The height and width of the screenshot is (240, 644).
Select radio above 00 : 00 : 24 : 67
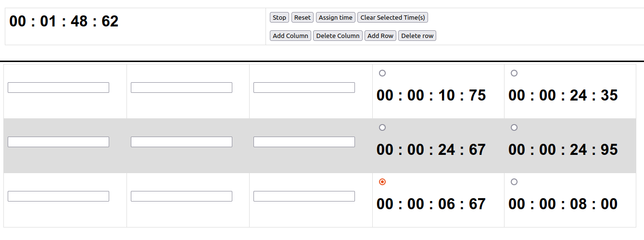click(x=382, y=127)
